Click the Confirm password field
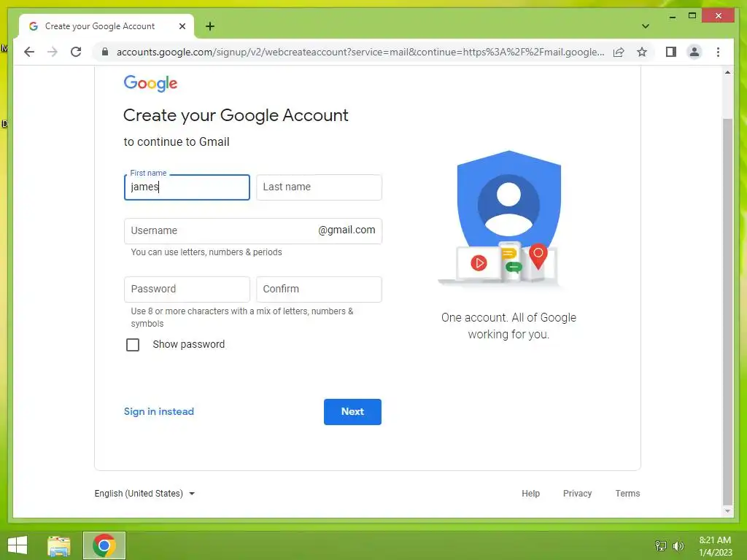The width and height of the screenshot is (747, 560). [319, 289]
